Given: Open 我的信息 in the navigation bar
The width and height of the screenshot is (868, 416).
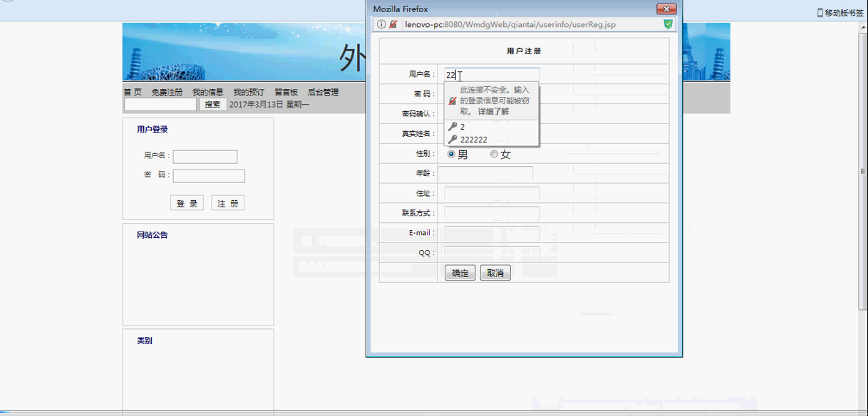Looking at the screenshot, I should click(x=208, y=92).
